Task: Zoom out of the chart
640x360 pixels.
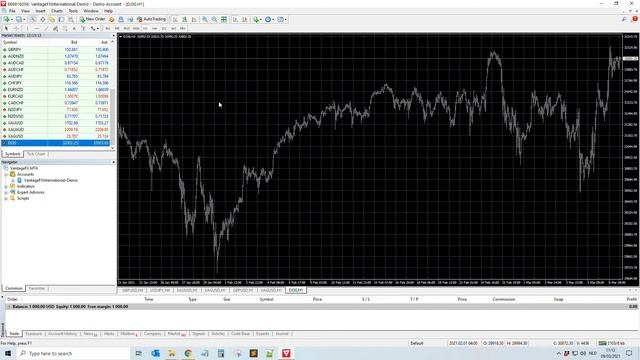Action: [214, 19]
